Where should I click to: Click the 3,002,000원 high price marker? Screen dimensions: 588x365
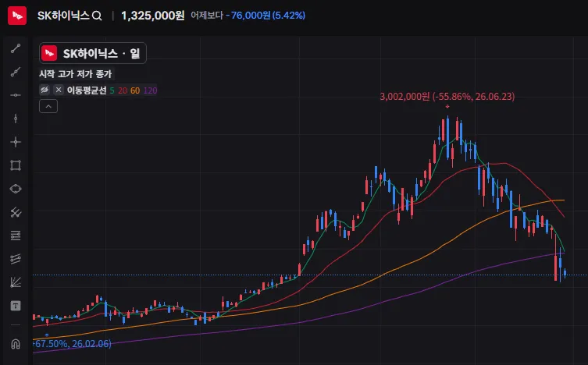(447, 97)
